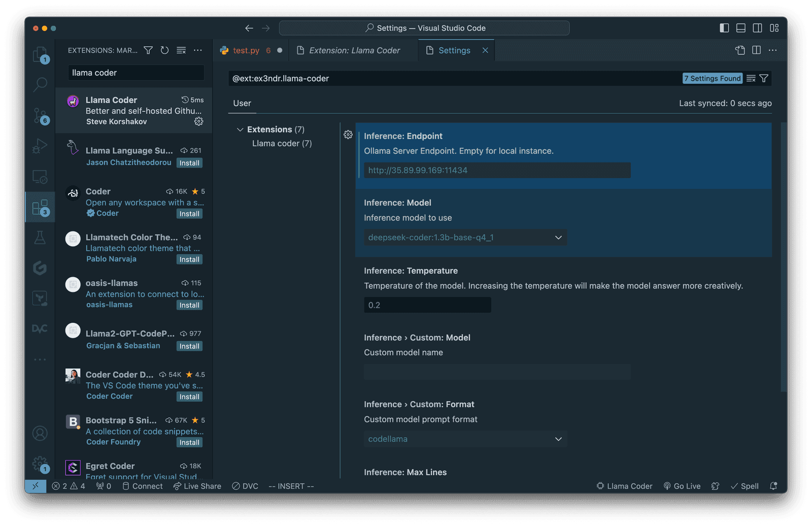Select Llama coder (7) in settings tree

tap(282, 143)
